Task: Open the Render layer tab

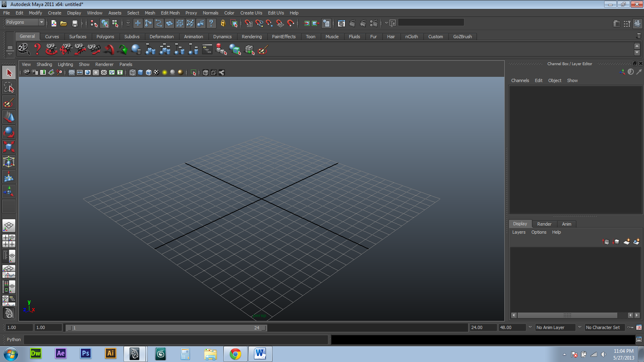Action: 544,224
